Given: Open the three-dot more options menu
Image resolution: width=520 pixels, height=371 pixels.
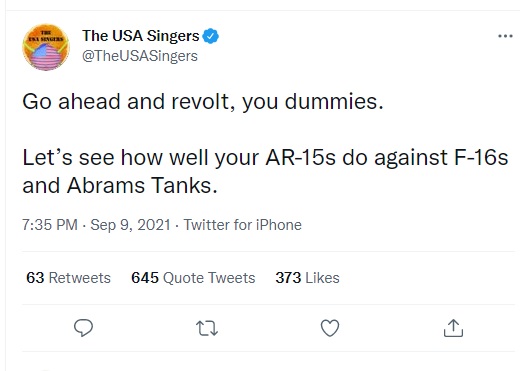Looking at the screenshot, I should pos(505,36).
